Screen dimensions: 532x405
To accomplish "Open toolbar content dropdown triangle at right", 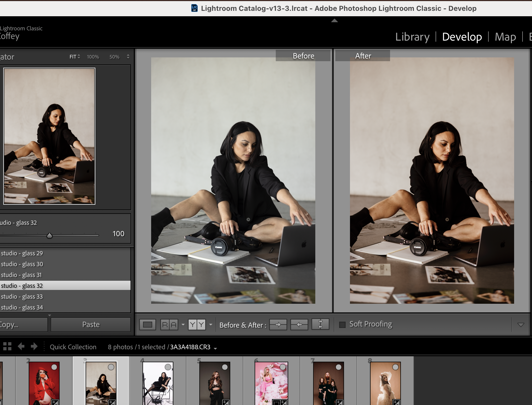I will (521, 325).
